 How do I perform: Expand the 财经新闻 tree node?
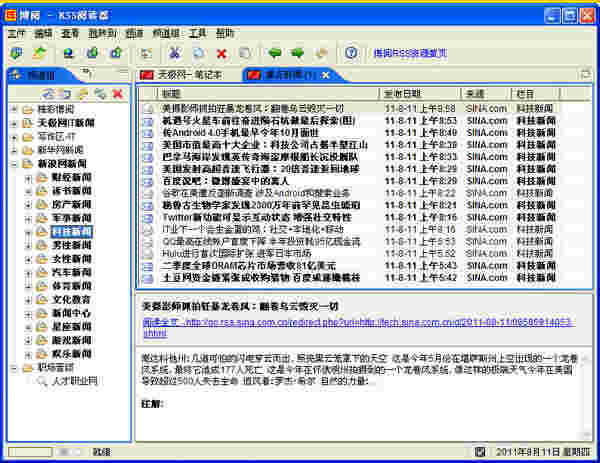[x=28, y=178]
